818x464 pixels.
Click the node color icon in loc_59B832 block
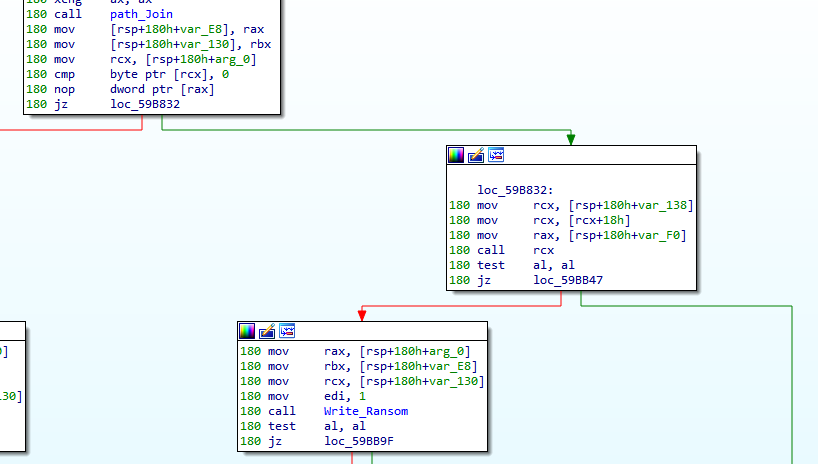pos(456,155)
